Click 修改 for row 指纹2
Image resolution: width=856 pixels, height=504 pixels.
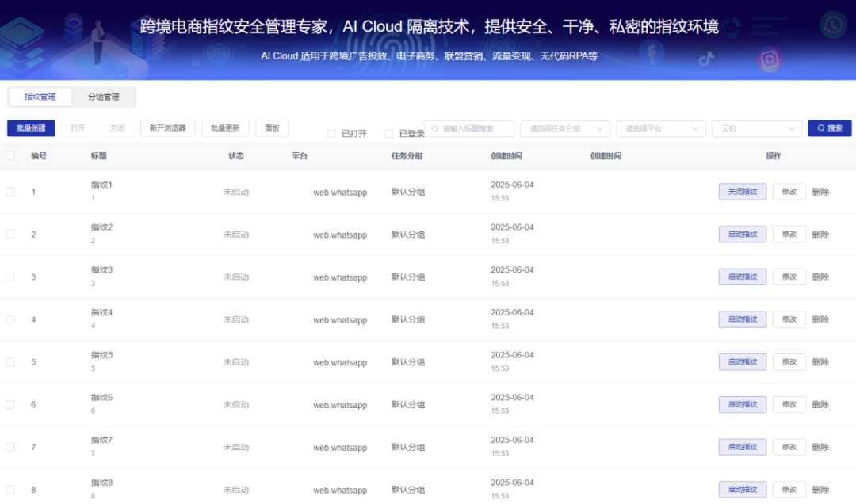[x=789, y=235]
